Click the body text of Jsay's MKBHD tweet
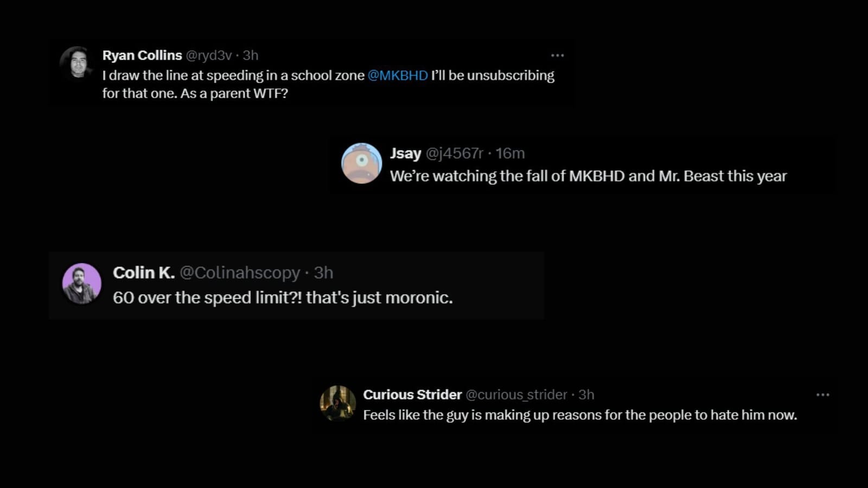The height and width of the screenshot is (488, 868). [589, 176]
